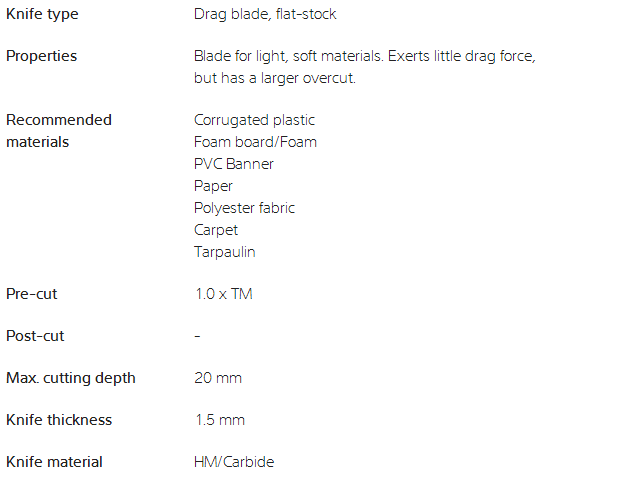Click the Pre-cut label
Screen dimensions: 622x478
[x=32, y=294]
